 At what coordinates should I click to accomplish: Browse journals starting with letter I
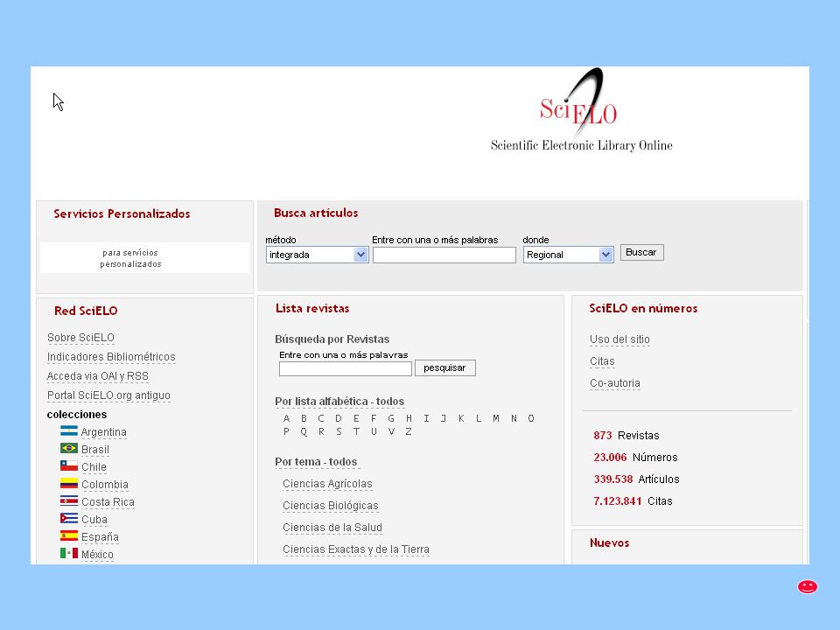426,418
